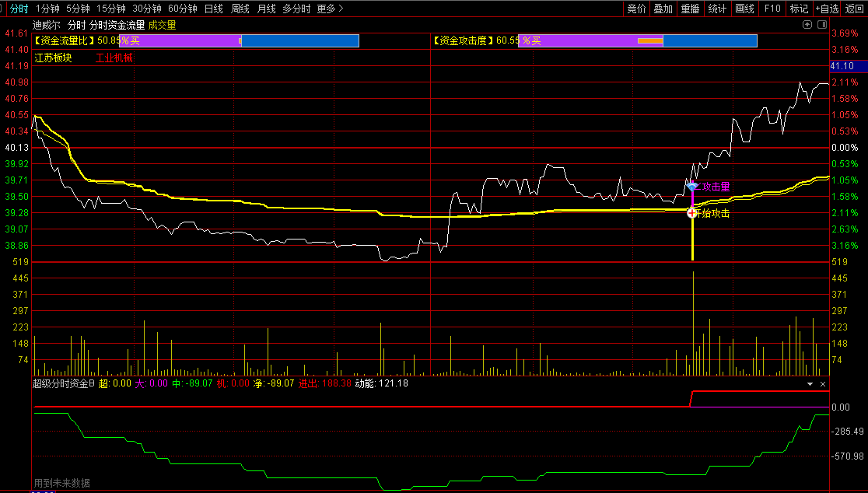Open the 超级分时资金B panel dropdown arrow
868x493 pixels.
(x=810, y=384)
